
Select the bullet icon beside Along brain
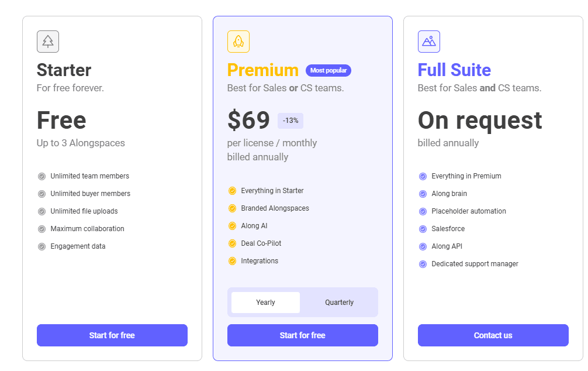click(423, 194)
